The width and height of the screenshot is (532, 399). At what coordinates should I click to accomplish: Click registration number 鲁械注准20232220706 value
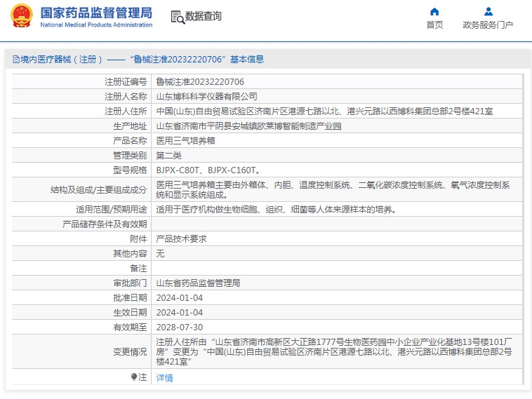200,82
